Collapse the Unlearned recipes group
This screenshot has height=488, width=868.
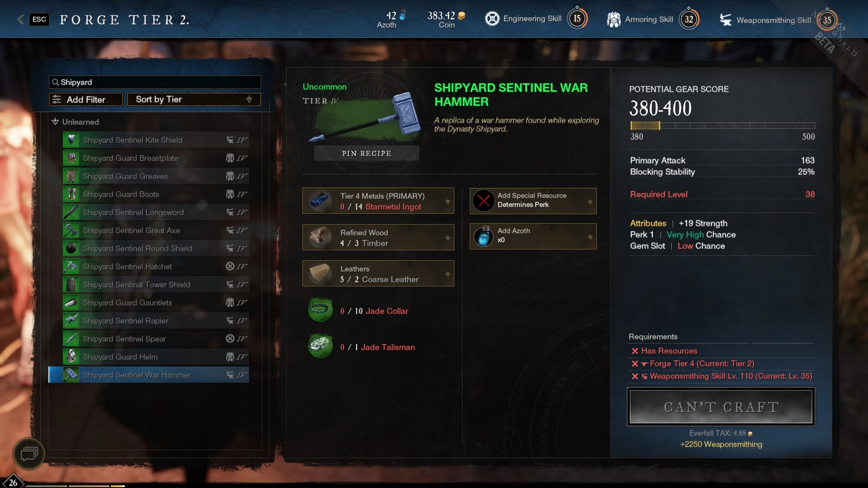pos(75,122)
